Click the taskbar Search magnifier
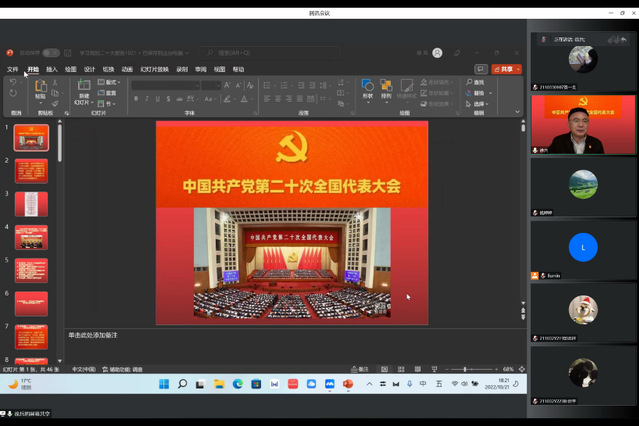Screen dimensions: 639x426 [183, 384]
